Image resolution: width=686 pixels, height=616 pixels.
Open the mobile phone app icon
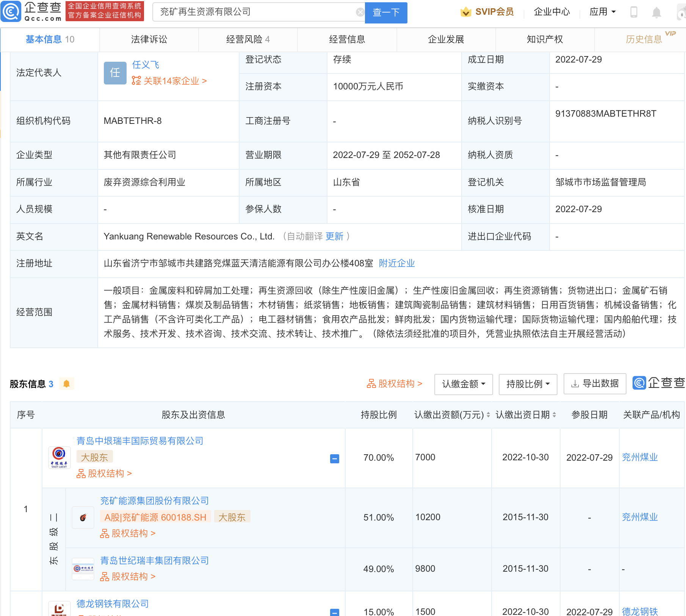(x=634, y=12)
